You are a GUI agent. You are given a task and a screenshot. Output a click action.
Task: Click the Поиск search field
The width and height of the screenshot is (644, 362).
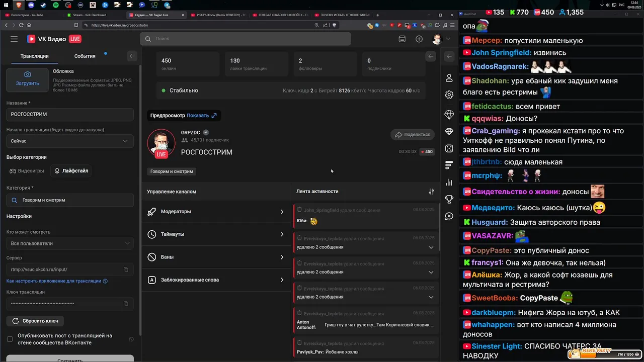[x=246, y=39]
